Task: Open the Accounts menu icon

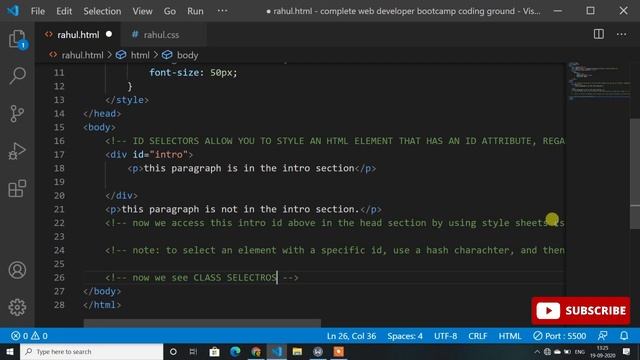Action: click(x=17, y=270)
